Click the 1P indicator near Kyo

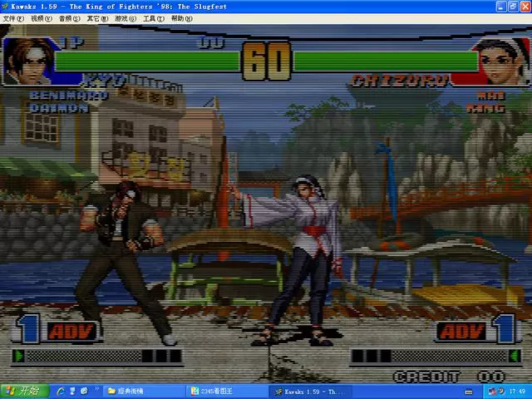[x=72, y=42]
